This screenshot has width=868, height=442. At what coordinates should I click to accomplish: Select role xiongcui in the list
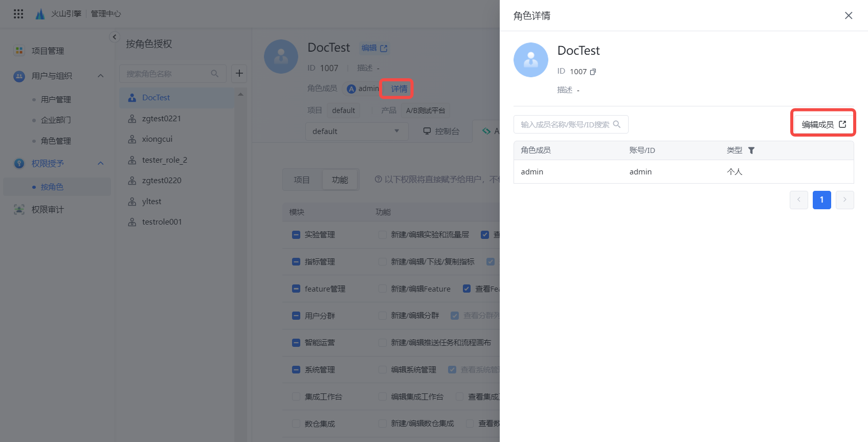point(177,139)
